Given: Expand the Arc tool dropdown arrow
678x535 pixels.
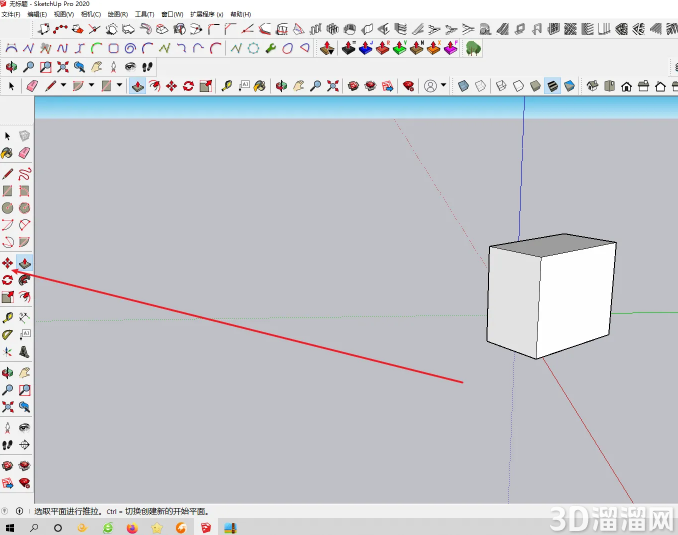Looking at the screenshot, I should click(x=91, y=85).
